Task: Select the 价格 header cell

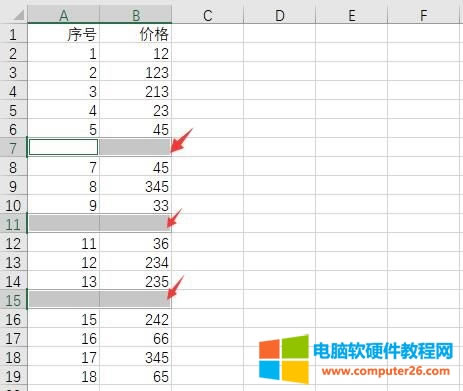Action: coord(136,33)
